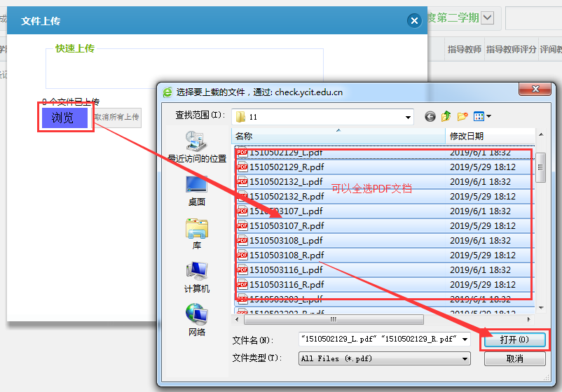Image resolution: width=562 pixels, height=392 pixels.
Task: Open Network (网络) in the places bar
Action: 197,320
